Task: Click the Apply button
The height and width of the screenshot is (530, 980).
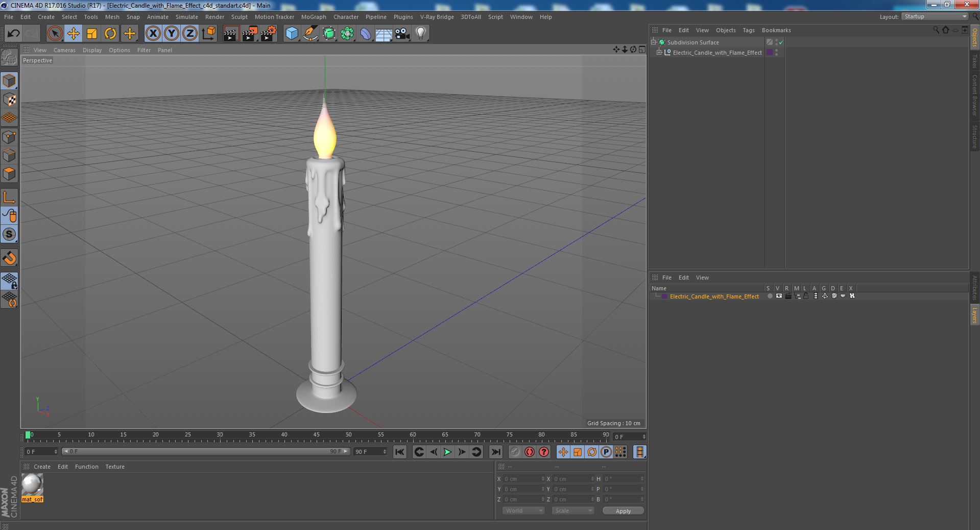Action: tap(623, 511)
